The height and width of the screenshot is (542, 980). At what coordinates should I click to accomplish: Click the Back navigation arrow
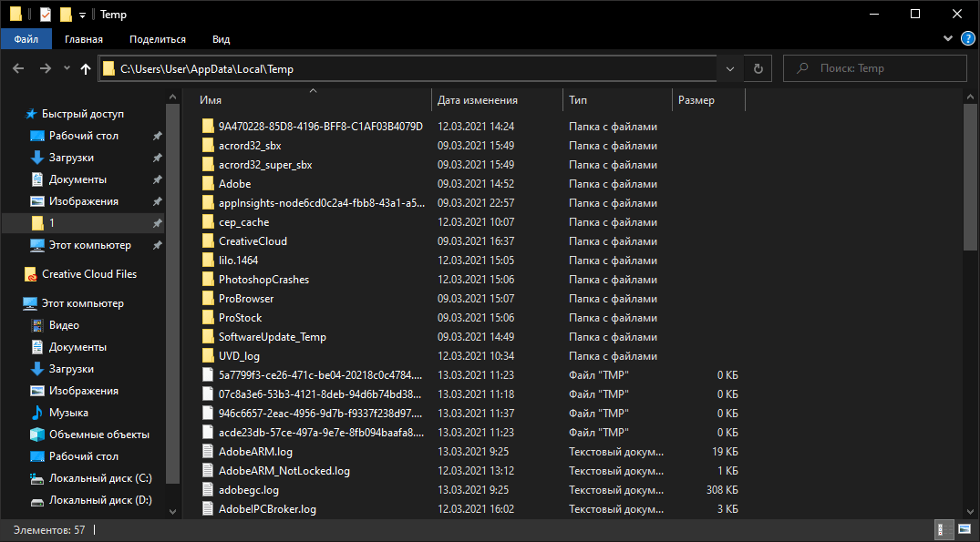(17, 68)
